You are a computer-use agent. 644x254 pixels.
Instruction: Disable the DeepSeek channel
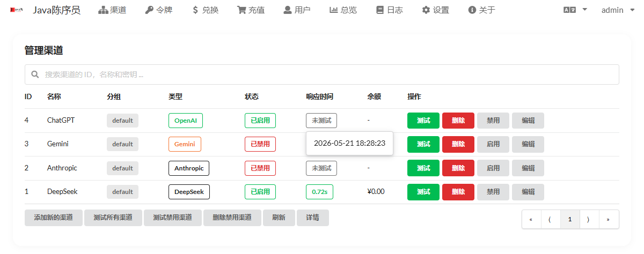click(493, 192)
